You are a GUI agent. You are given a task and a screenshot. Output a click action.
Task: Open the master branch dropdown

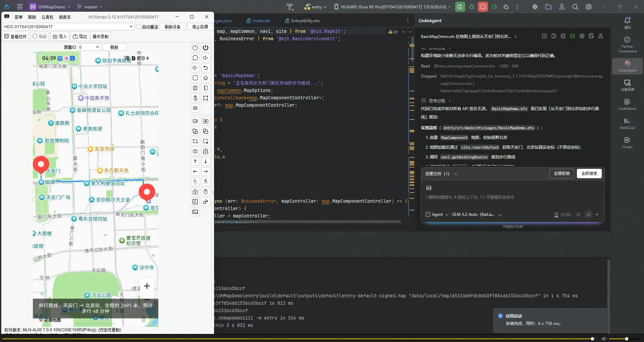pyautogui.click(x=90, y=7)
